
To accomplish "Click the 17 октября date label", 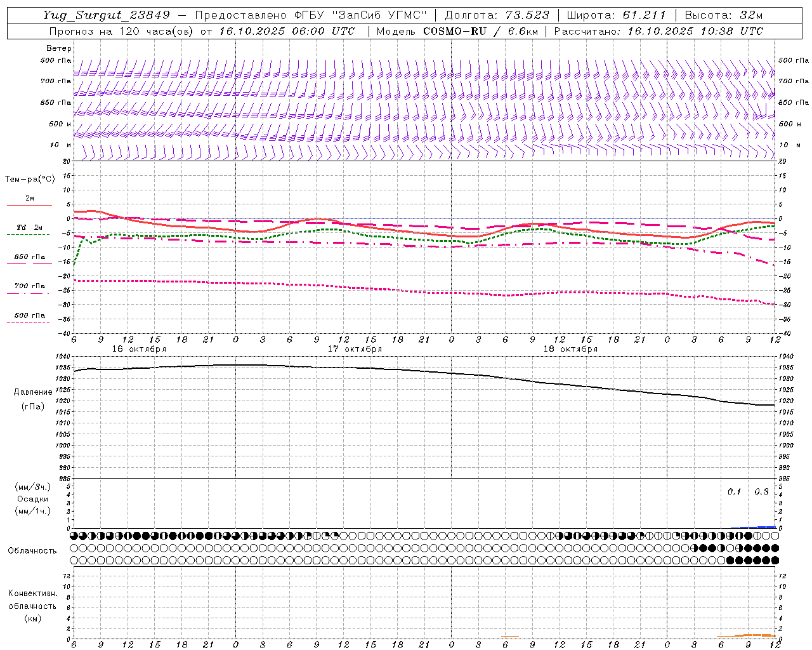I will (355, 349).
